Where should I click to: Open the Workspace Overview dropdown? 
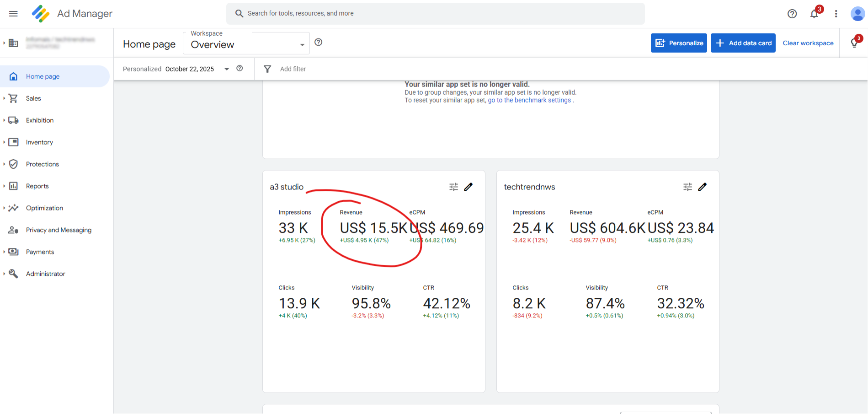246,43
